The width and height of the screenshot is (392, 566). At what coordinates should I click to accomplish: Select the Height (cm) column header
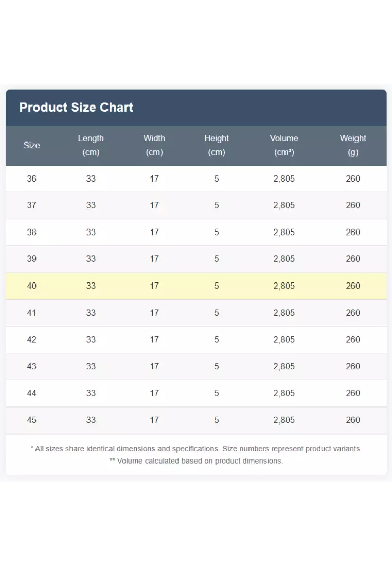click(x=217, y=145)
